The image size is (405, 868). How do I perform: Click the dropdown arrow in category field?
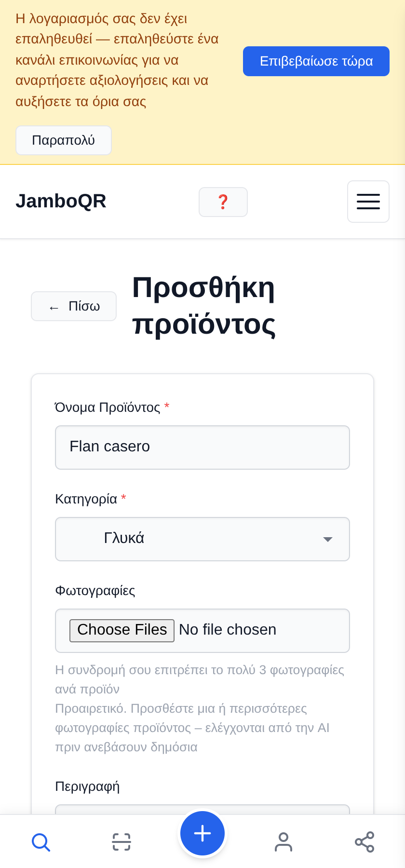pyautogui.click(x=328, y=539)
